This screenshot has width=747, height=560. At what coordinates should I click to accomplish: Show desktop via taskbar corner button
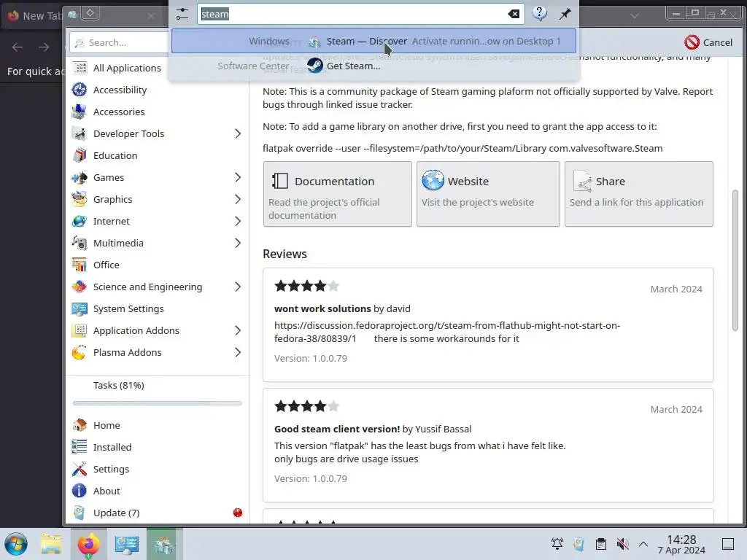pyautogui.click(x=728, y=544)
